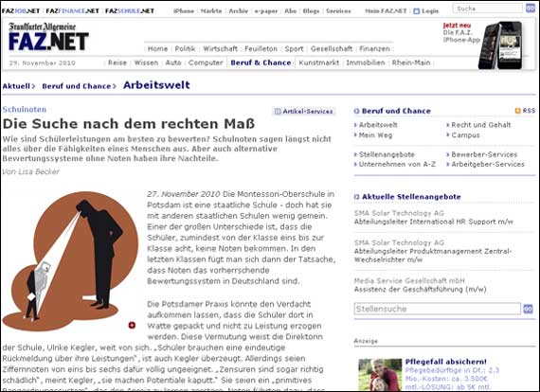The height and width of the screenshot is (392, 540).
Task: Click the Pflegefall absichern! ad headline
Action: pos(445,362)
